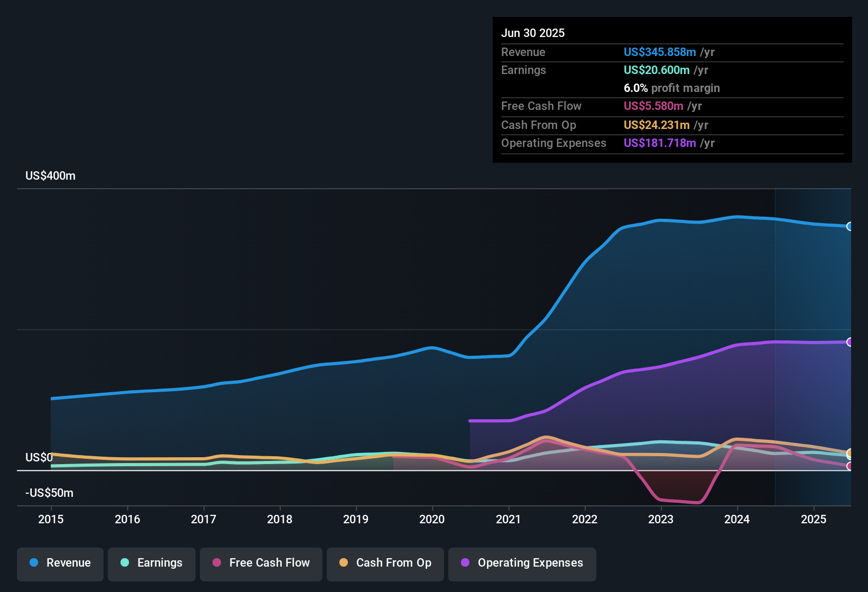Click the Jun 30 2025 tooltip date
This screenshot has height=592, width=868.
533,33
